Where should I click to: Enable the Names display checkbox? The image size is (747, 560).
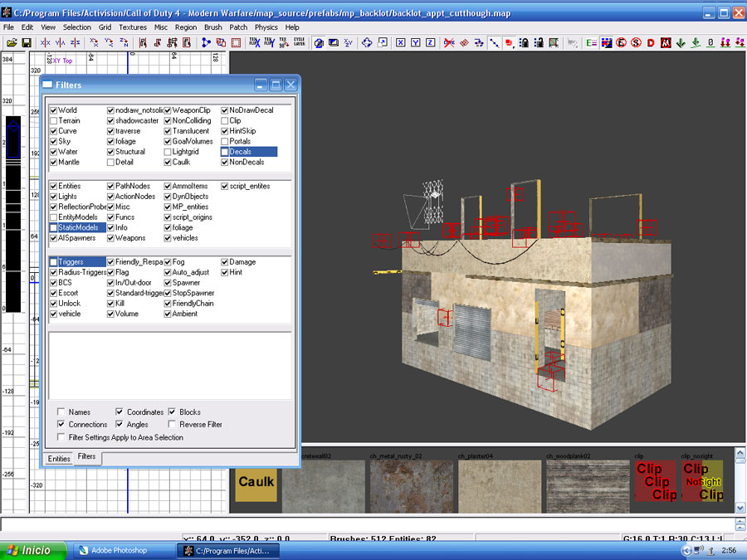click(x=61, y=411)
